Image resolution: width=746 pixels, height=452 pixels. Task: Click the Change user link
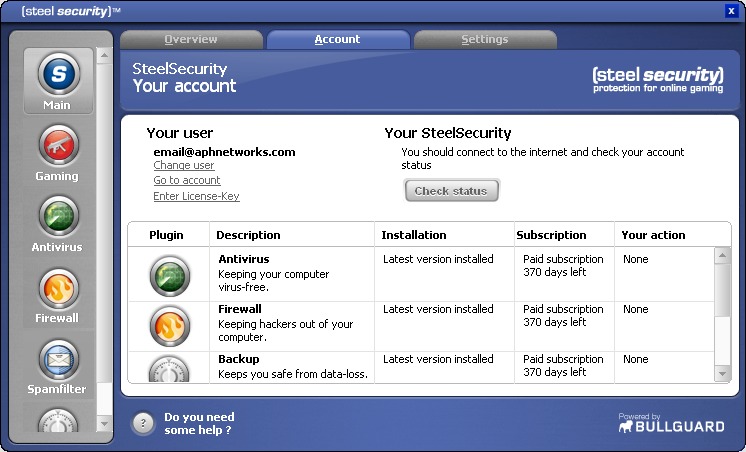tap(184, 166)
